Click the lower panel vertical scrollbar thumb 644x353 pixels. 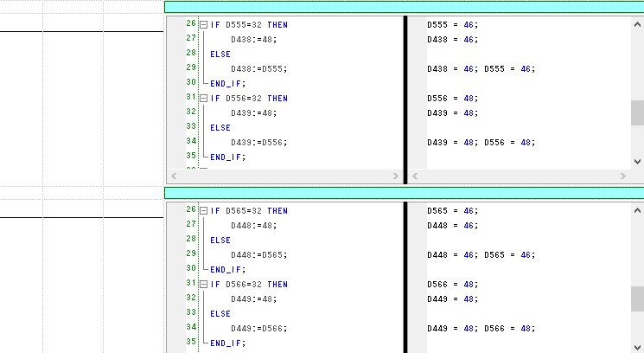637,298
